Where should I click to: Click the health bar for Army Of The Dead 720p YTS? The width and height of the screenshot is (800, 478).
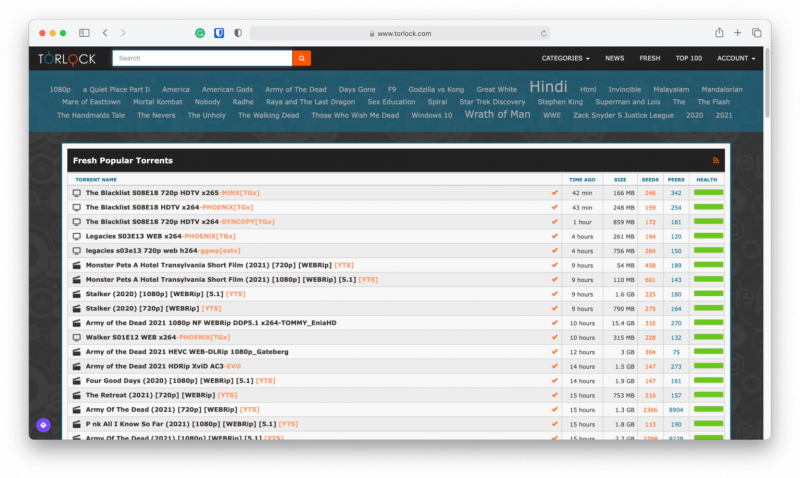(708, 409)
